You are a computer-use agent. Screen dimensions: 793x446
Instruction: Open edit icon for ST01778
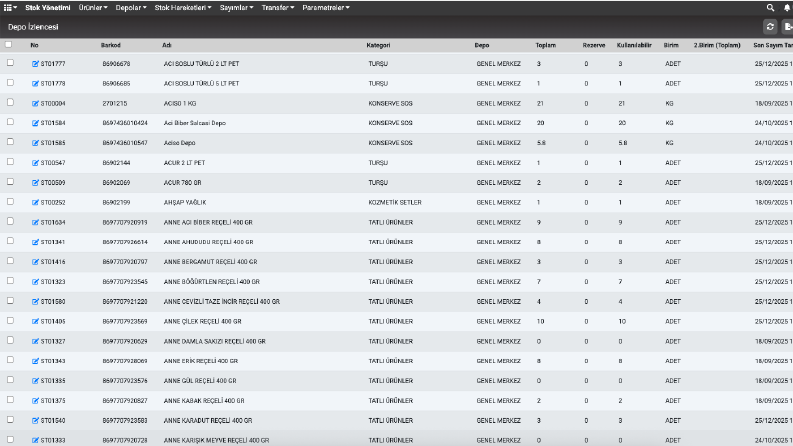pos(35,83)
